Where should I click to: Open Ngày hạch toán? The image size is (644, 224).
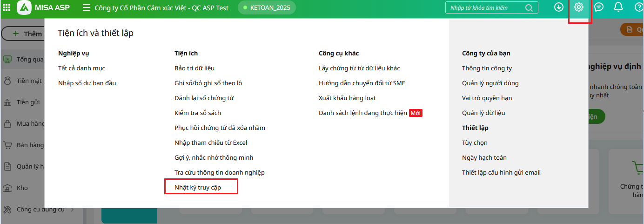tap(484, 157)
